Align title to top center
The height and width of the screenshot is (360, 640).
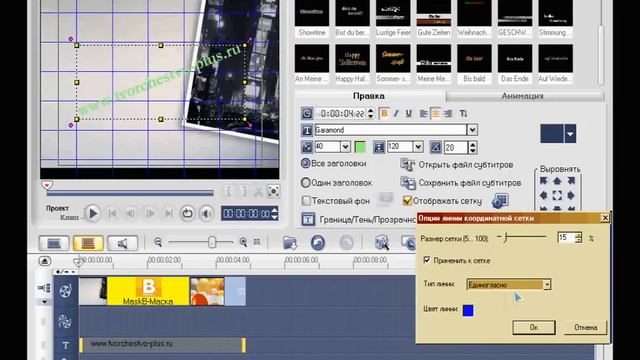click(557, 181)
